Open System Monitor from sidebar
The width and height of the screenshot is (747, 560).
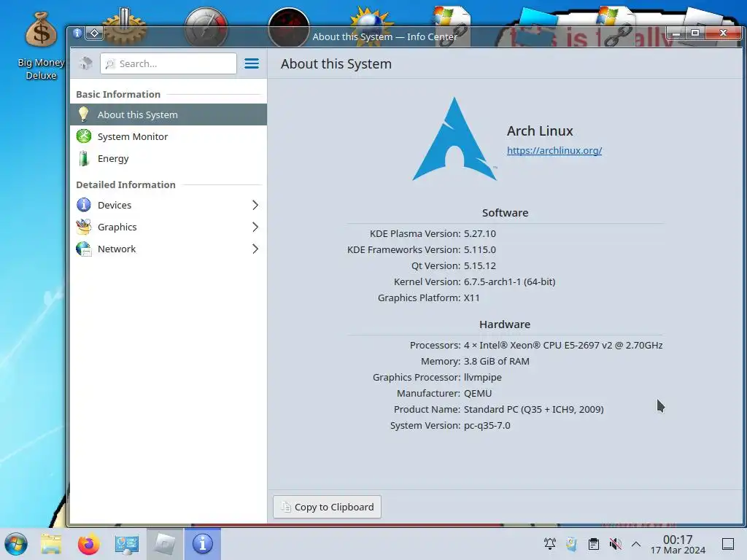(169, 136)
